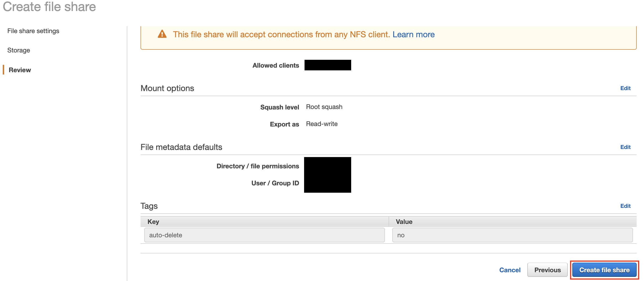The width and height of the screenshot is (644, 281).
Task: Click the Allowed clients label
Action: click(276, 65)
